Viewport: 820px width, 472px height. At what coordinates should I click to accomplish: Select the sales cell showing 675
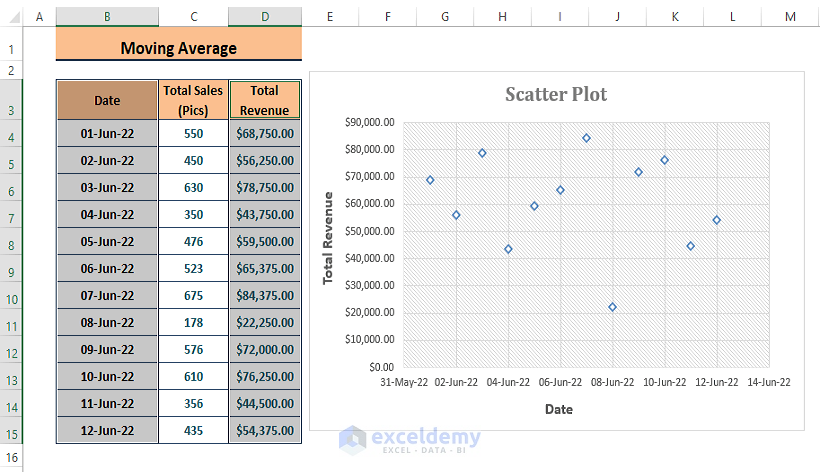[x=193, y=295]
